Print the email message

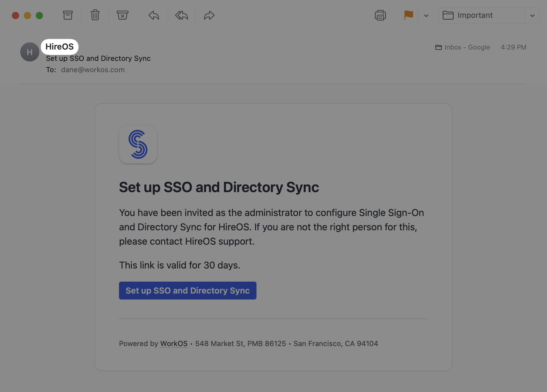380,15
